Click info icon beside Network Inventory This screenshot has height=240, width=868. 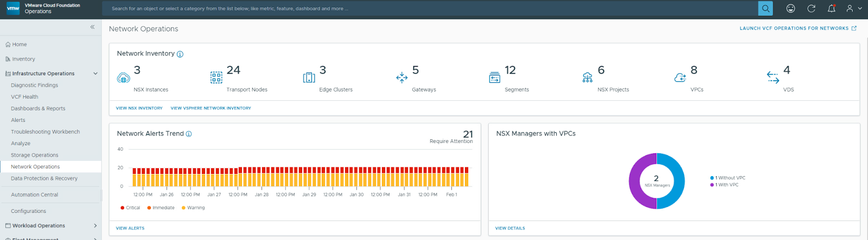point(180,54)
